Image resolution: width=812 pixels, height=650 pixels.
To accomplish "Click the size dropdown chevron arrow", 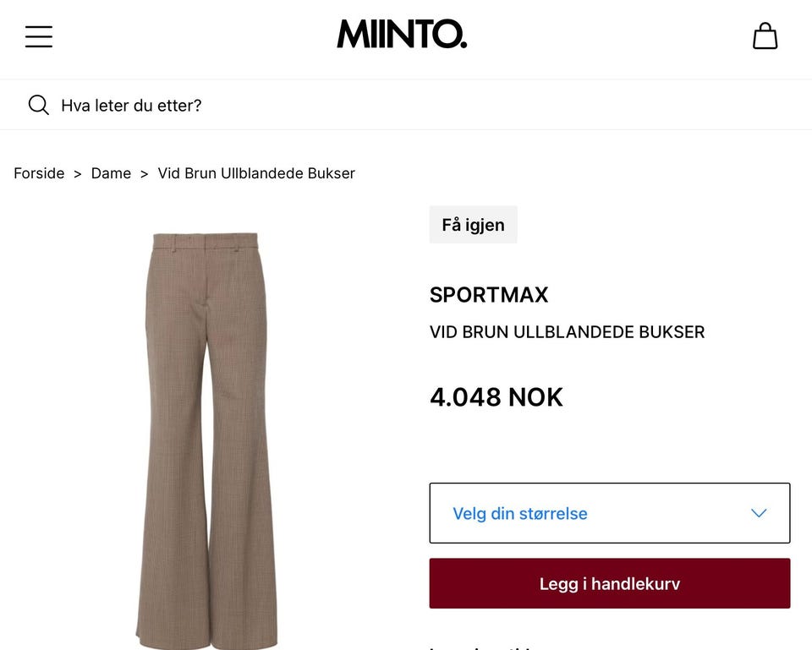I will coord(759,513).
